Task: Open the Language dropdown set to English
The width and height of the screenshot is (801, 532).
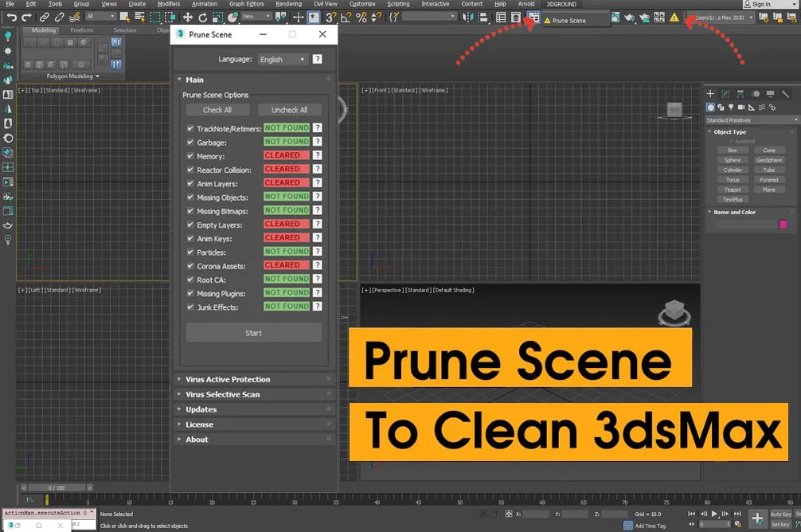Action: (283, 59)
